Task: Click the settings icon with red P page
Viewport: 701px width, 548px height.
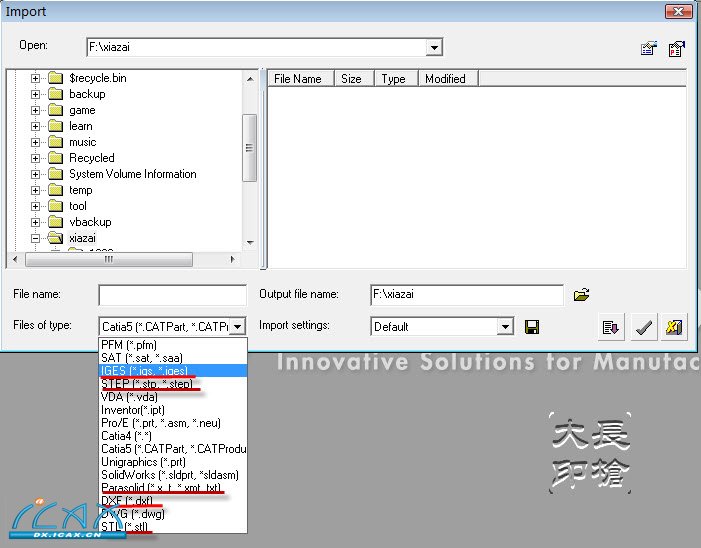Action: click(x=676, y=48)
